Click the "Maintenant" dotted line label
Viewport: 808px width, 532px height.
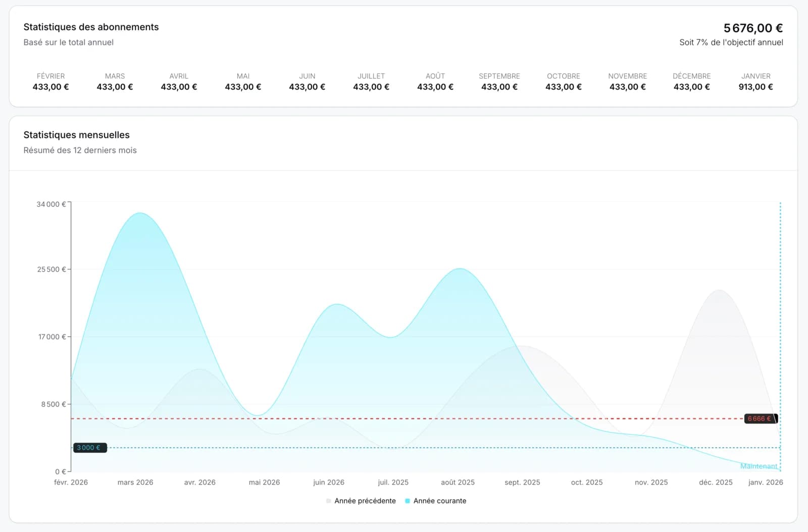[x=759, y=466]
